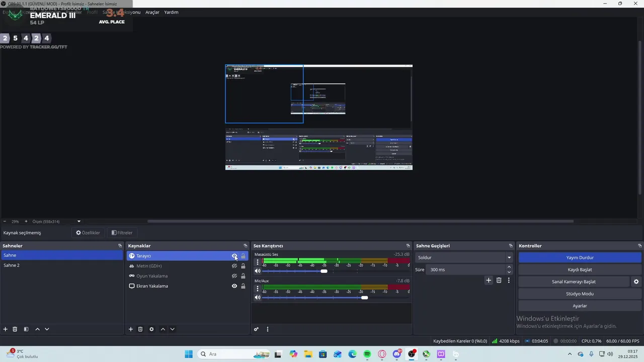This screenshot has width=644, height=362.
Task: Start virtual camera Sanal Kamerayı Başlat
Action: coord(574,282)
